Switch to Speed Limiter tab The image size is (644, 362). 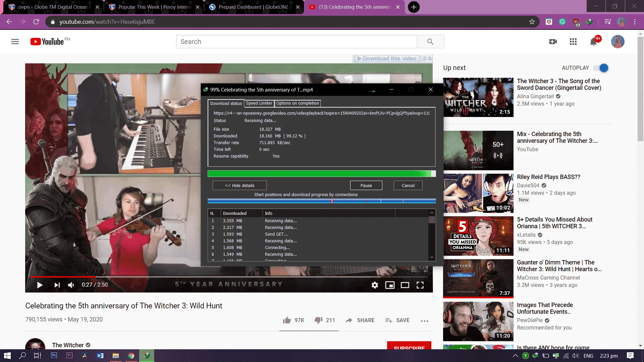click(x=259, y=103)
